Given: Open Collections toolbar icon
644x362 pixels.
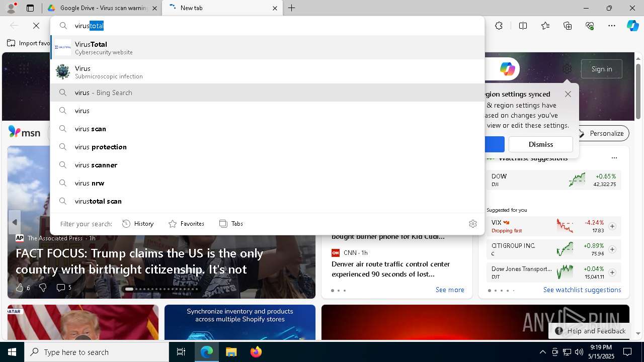Looking at the screenshot, I should click(568, 26).
